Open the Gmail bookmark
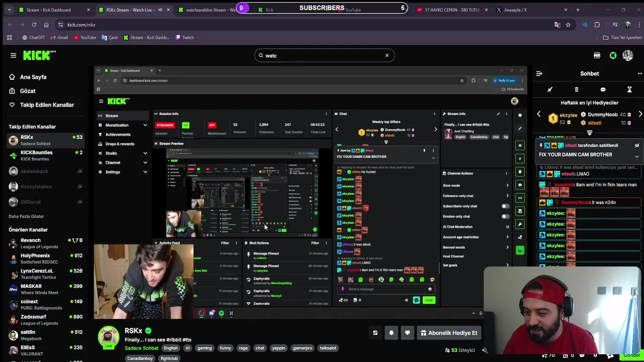 pos(58,37)
